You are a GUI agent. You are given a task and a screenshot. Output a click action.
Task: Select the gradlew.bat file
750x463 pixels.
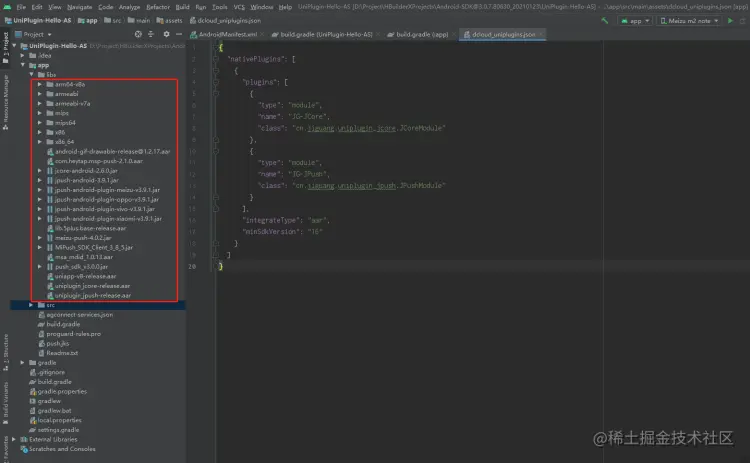pyautogui.click(x=54, y=410)
